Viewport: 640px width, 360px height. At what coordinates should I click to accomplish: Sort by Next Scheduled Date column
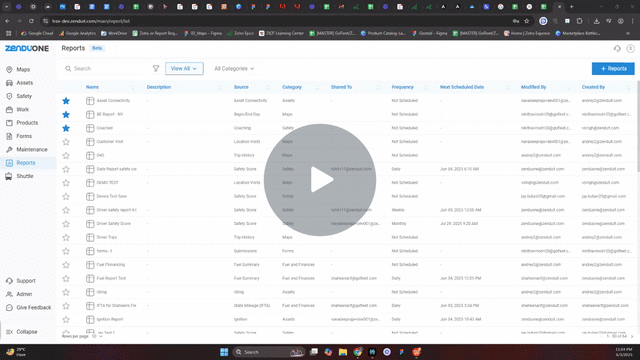pos(462,87)
